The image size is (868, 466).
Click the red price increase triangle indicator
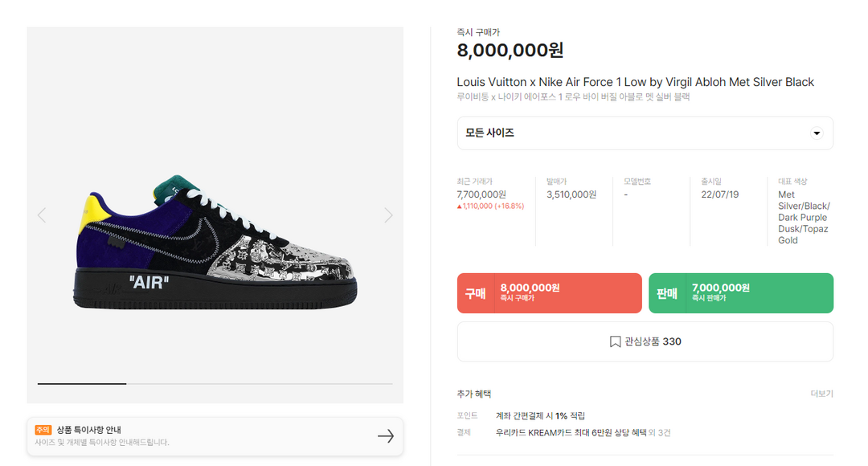coord(460,206)
